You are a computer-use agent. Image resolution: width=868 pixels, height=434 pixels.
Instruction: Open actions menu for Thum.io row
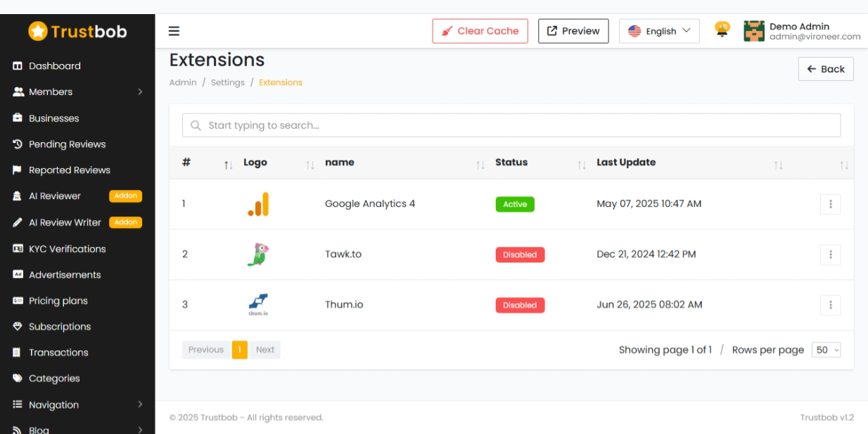point(830,305)
